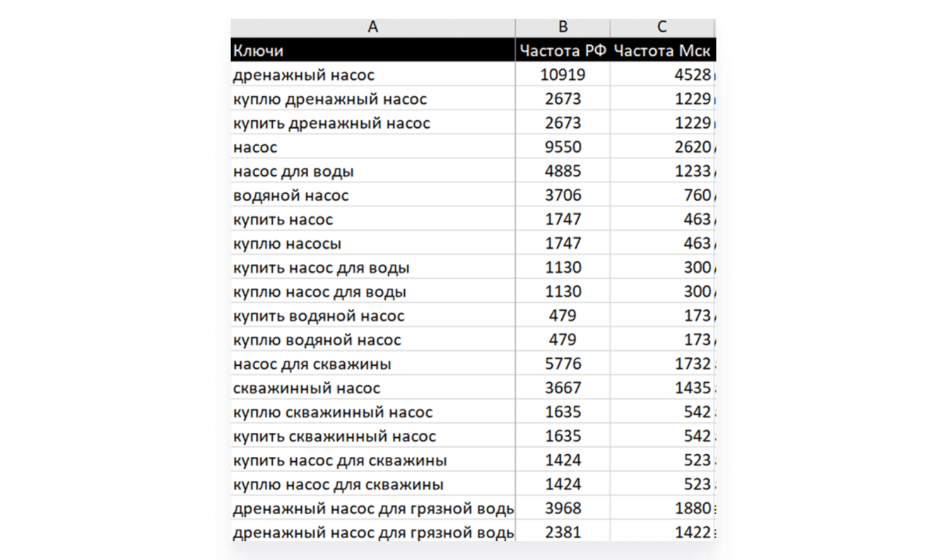The height and width of the screenshot is (560, 947).
Task: Select the cell with value 760
Action: click(x=662, y=196)
